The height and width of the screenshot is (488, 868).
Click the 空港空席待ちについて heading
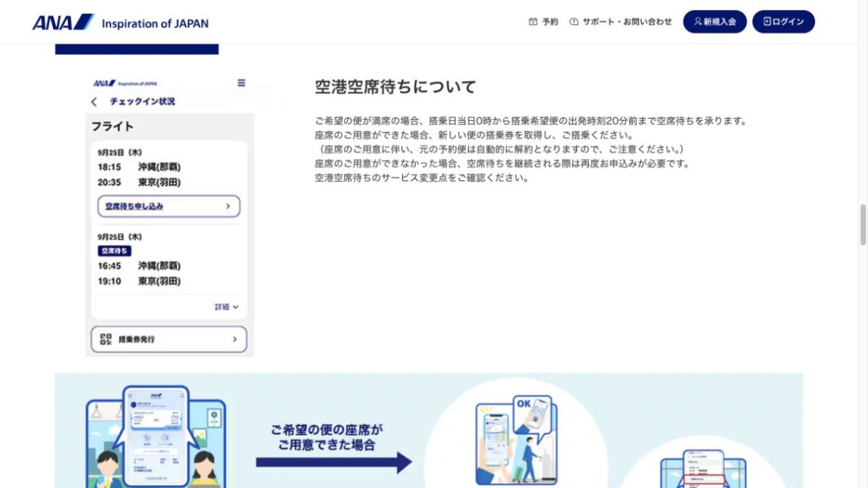pyautogui.click(x=396, y=87)
